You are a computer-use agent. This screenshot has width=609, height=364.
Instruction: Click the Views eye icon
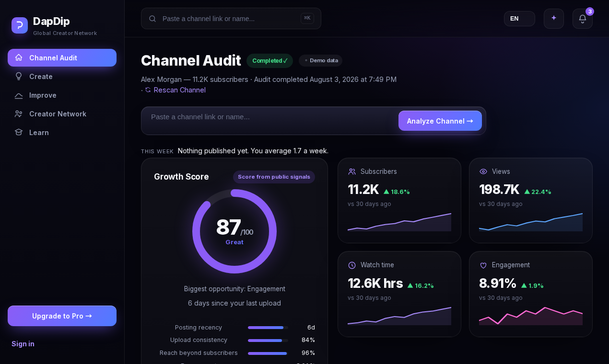(483, 171)
